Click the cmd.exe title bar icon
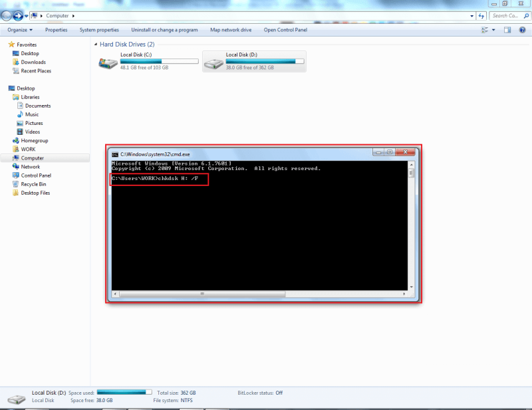532x410 pixels. (115, 153)
